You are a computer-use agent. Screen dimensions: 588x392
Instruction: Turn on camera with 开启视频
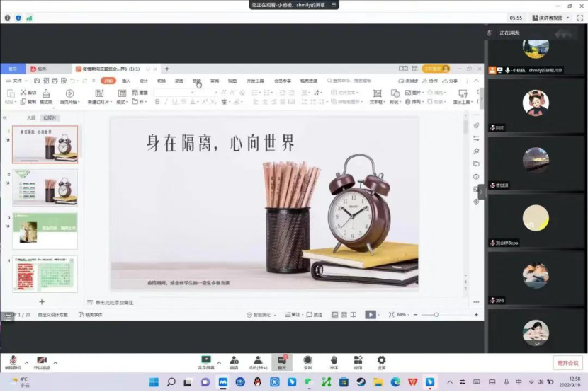coord(42,362)
